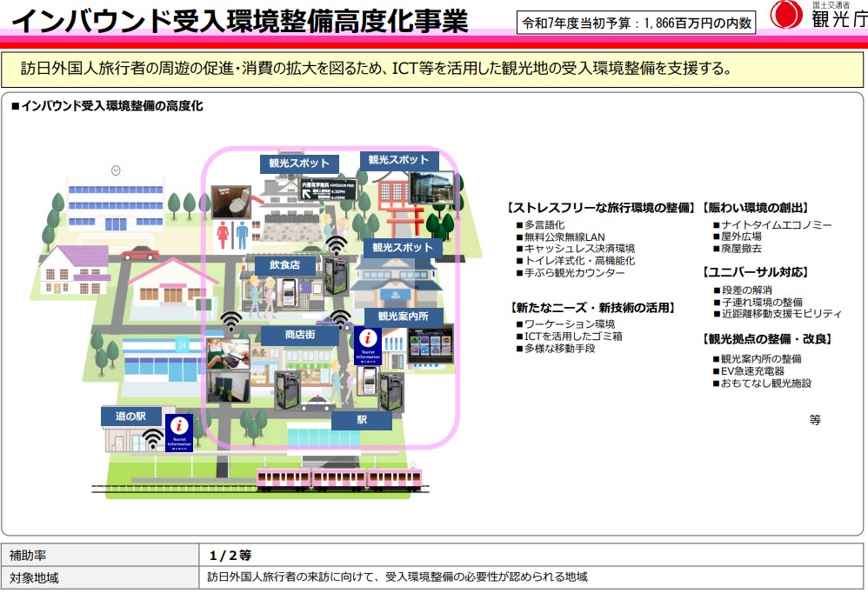Click the 対象地域 table row header
Image resolution: width=868 pixels, height=600 pixels.
[x=100, y=577]
